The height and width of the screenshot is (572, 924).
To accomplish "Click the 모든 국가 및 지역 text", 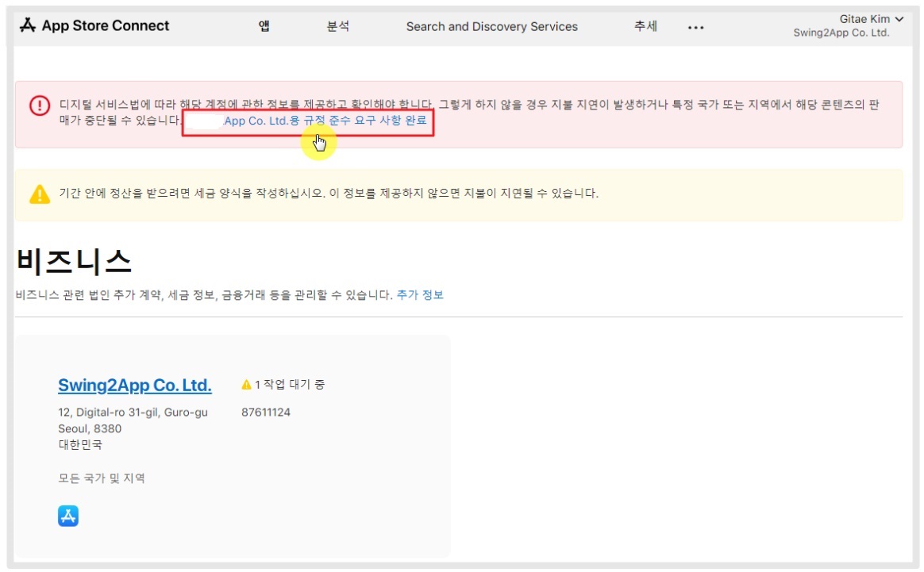I will click(102, 478).
